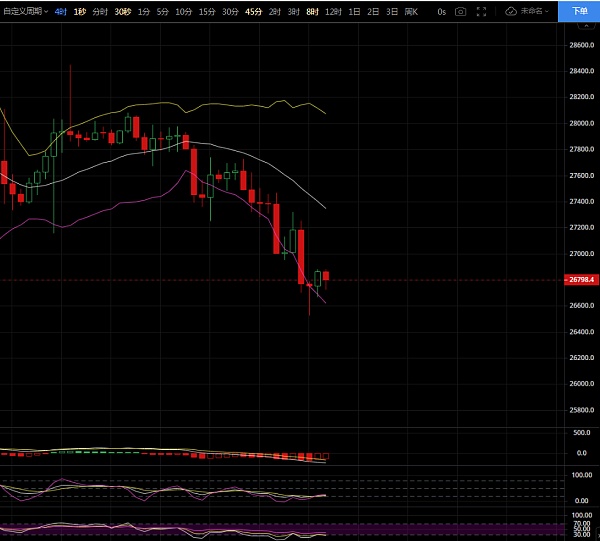Click the red 26798.4 price label
600x541 pixels.
pos(582,281)
